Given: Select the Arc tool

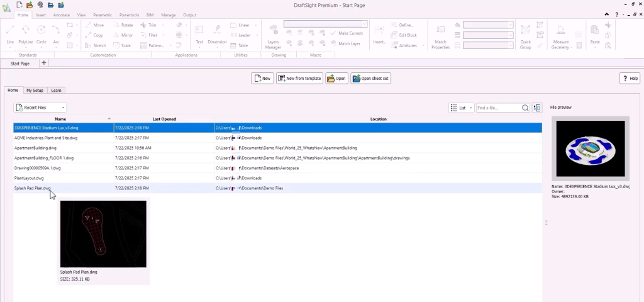Looking at the screenshot, I should pyautogui.click(x=56, y=35).
